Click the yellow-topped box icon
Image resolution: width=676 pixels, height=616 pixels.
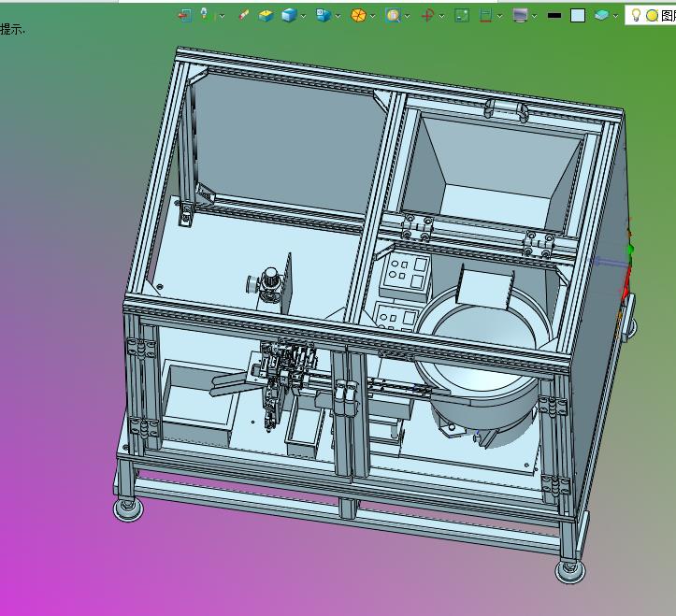click(266, 16)
